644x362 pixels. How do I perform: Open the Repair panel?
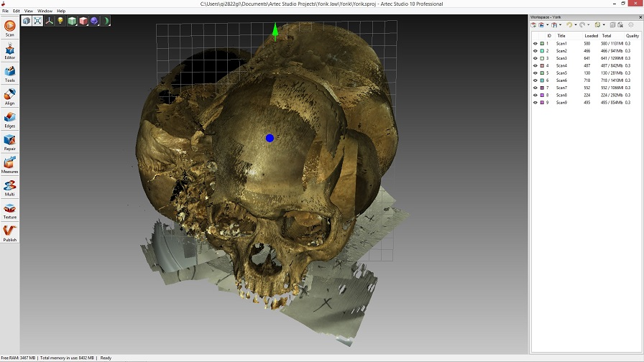(x=9, y=141)
